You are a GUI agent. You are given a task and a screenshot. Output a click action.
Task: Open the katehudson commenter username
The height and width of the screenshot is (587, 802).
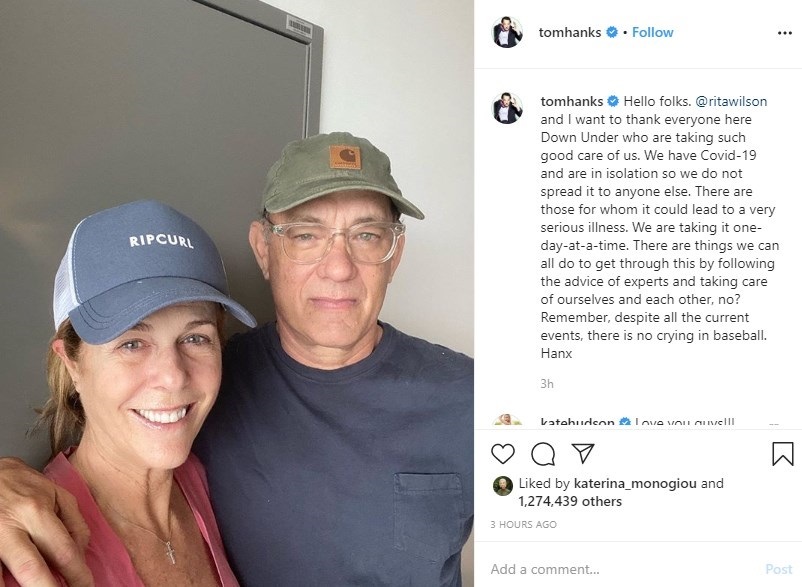[x=577, y=423]
